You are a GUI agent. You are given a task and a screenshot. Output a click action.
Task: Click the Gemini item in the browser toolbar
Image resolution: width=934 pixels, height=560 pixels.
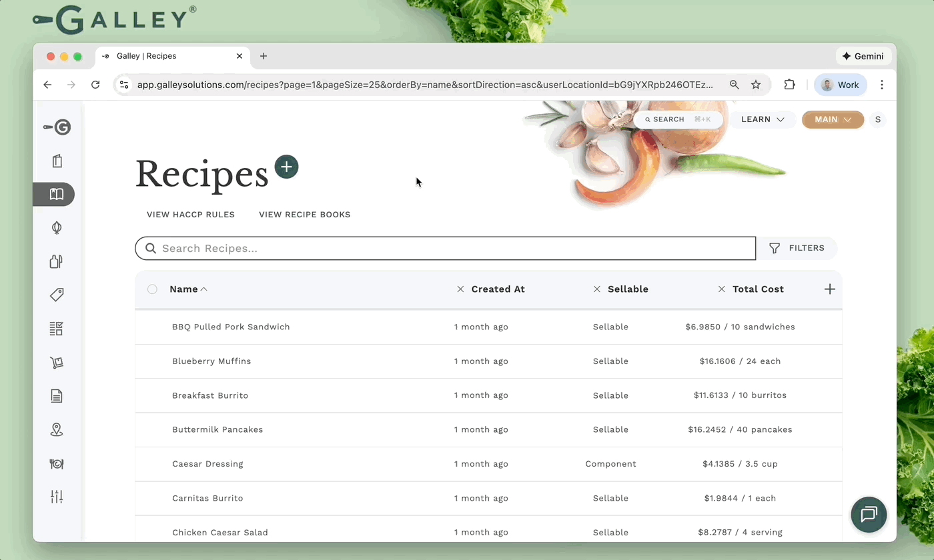click(x=863, y=56)
